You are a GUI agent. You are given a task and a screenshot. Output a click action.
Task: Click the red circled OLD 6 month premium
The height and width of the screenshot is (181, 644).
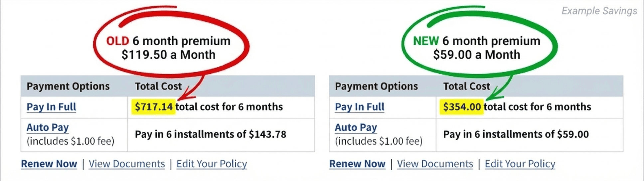point(168,48)
